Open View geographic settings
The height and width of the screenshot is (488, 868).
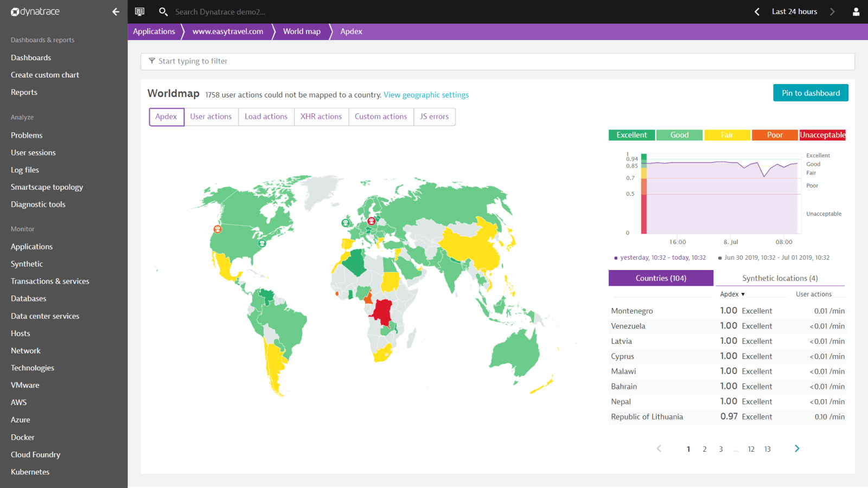[x=426, y=94]
